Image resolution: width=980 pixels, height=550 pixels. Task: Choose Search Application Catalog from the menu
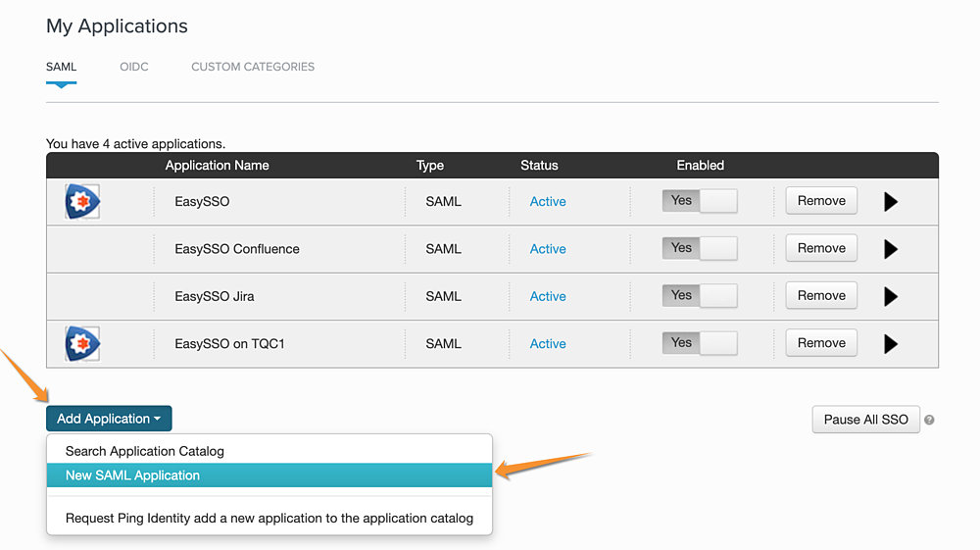tap(269, 451)
